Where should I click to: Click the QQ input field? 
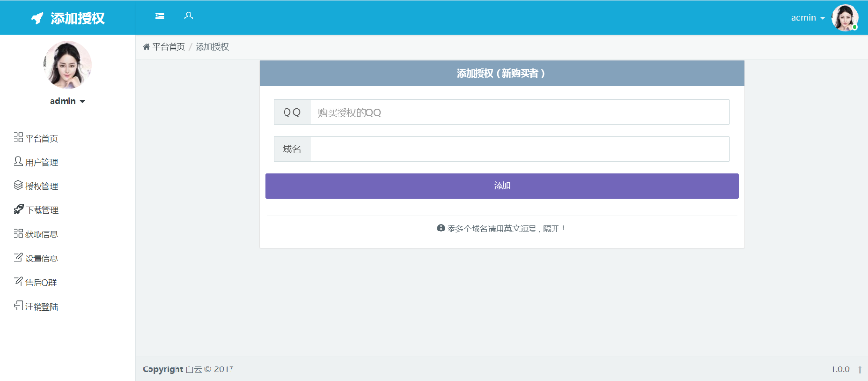(519, 113)
